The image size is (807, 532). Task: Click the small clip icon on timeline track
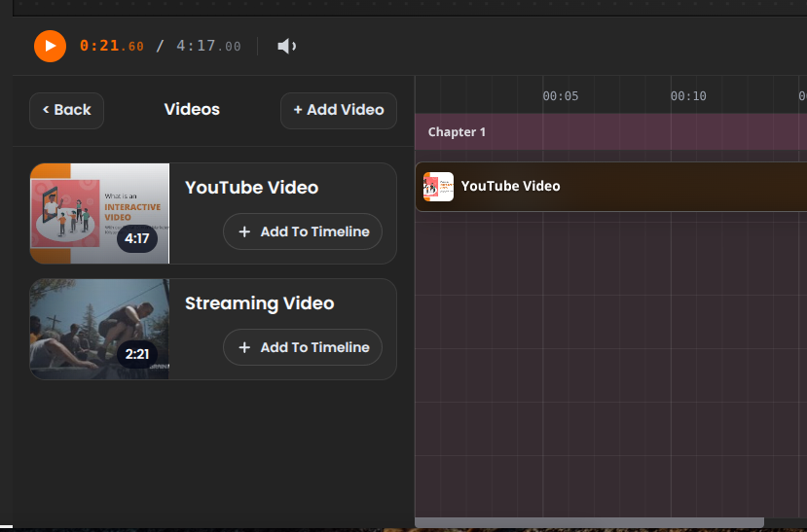[x=438, y=187]
